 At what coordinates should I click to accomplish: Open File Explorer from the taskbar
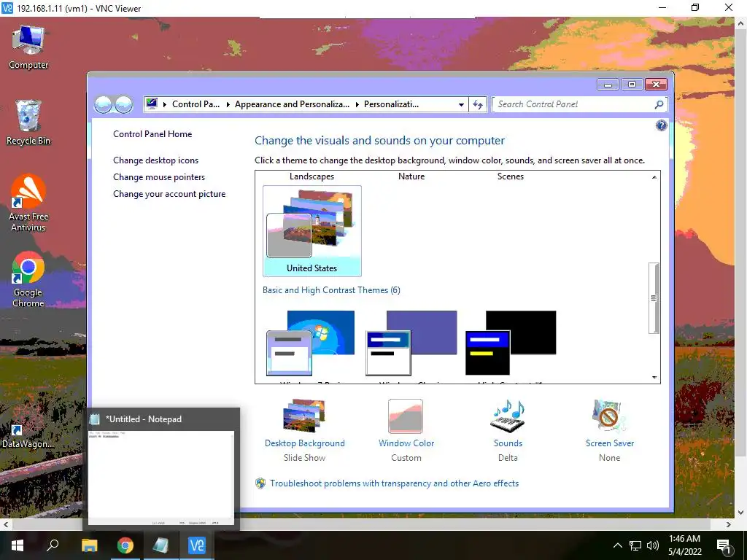(89, 545)
